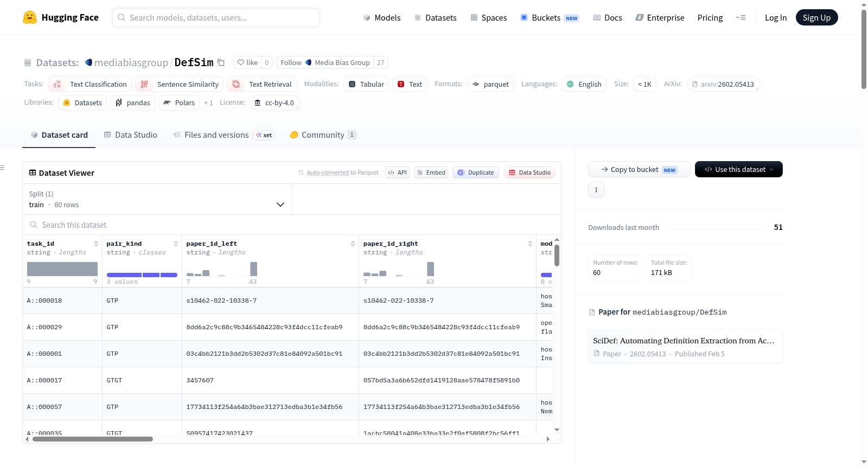Open the Embed option
Screen dimensions: 868x467
click(x=431, y=172)
